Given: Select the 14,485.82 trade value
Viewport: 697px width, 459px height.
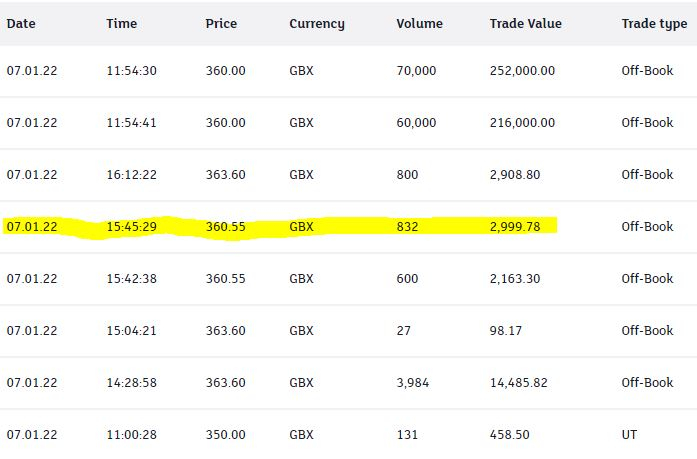Looking at the screenshot, I should 519,383.
